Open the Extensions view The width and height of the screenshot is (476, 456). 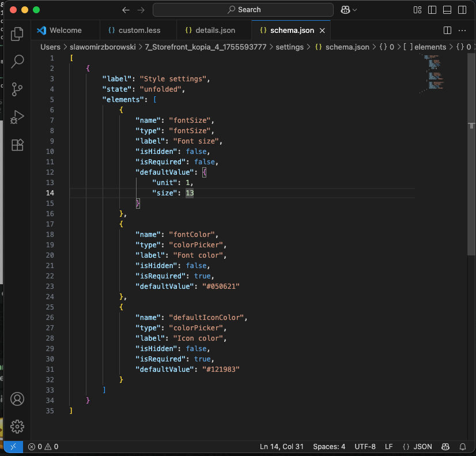pos(17,145)
